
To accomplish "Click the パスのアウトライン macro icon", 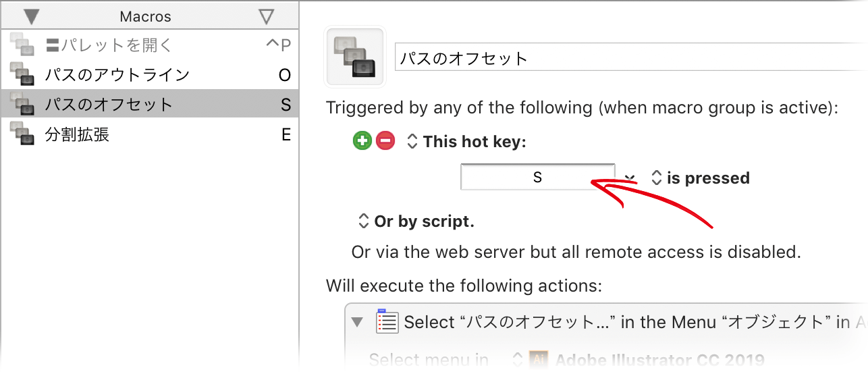I will tap(22, 74).
